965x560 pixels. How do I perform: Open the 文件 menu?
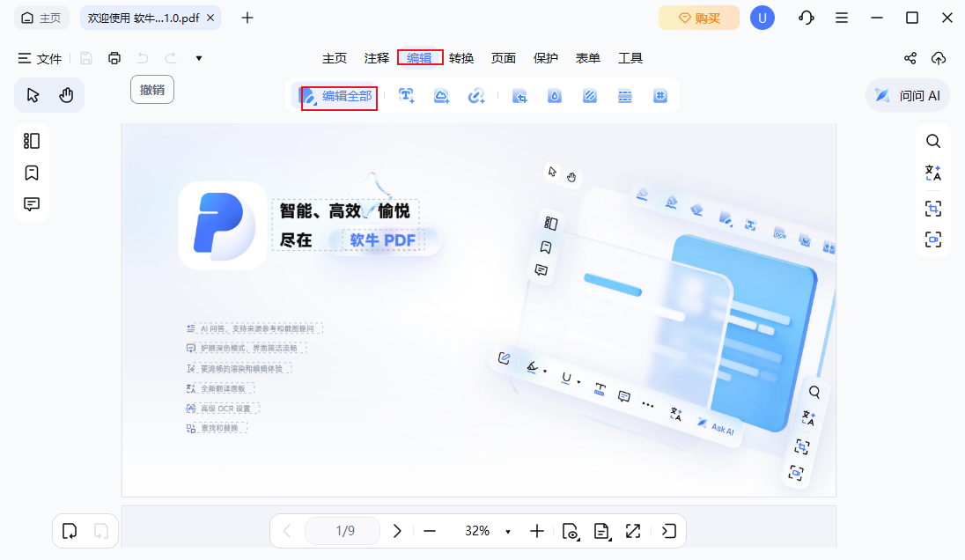point(40,58)
